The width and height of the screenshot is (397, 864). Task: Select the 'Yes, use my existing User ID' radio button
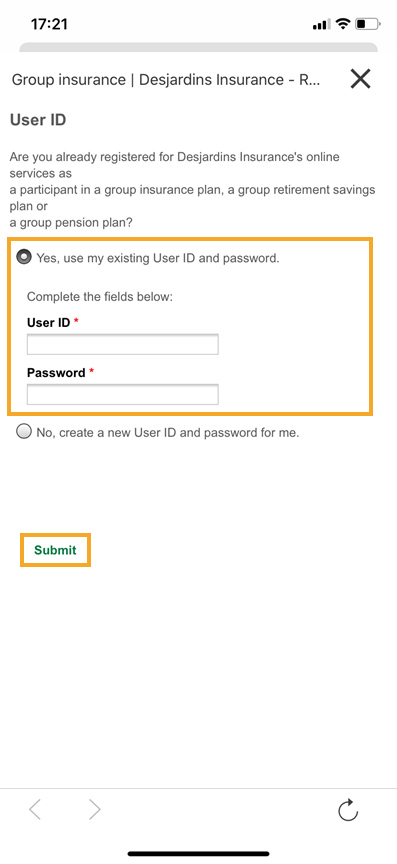[x=24, y=257]
